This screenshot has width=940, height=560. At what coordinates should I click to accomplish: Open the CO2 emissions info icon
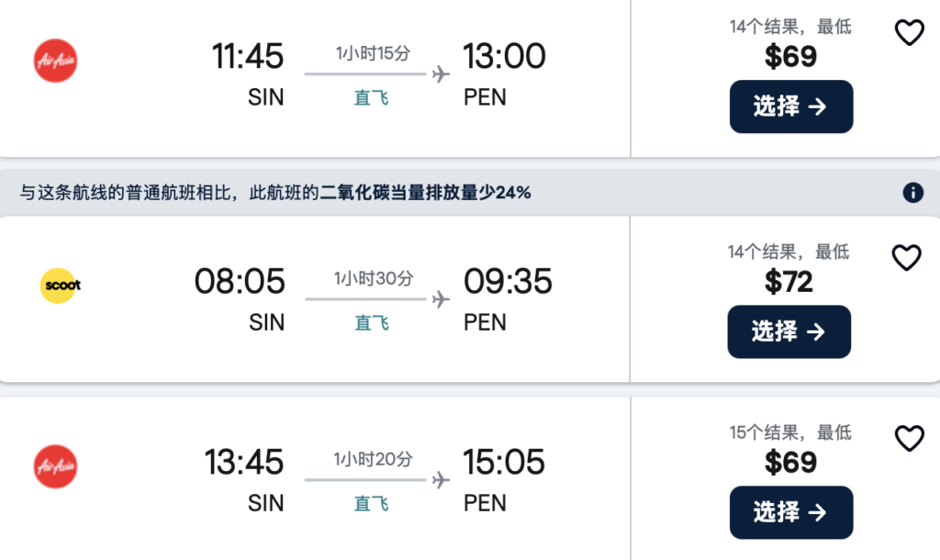click(912, 193)
